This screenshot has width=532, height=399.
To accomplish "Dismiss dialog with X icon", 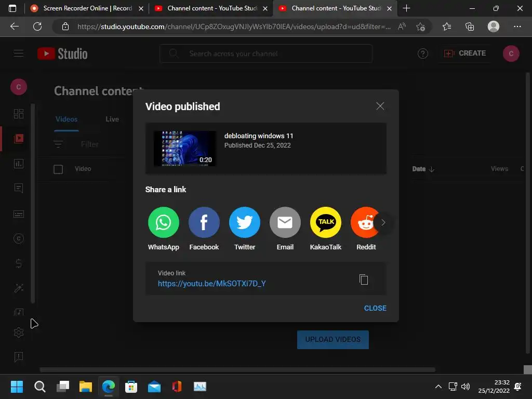I will (380, 106).
